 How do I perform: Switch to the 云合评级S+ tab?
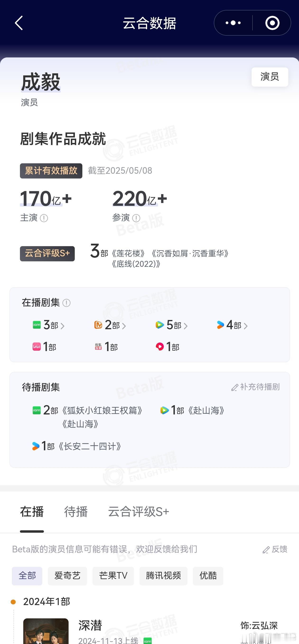point(139,512)
